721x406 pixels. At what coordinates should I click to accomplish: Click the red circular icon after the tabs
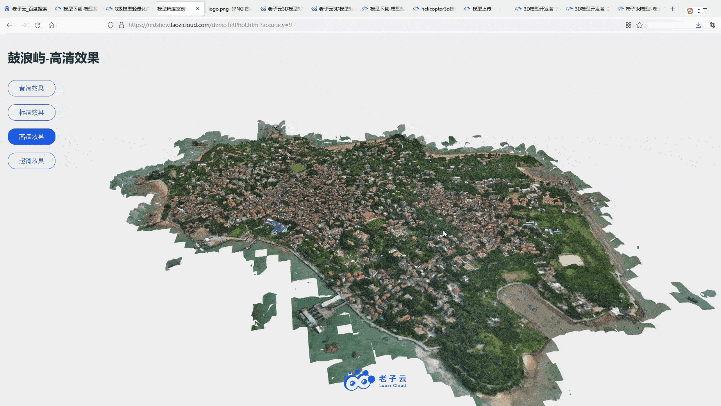[690, 11]
